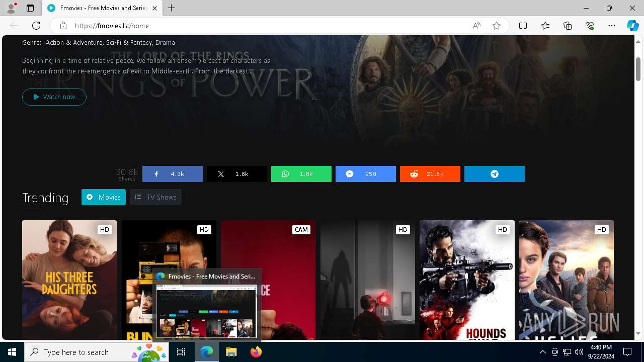Click page scrollbar down arrow

(x=638, y=334)
